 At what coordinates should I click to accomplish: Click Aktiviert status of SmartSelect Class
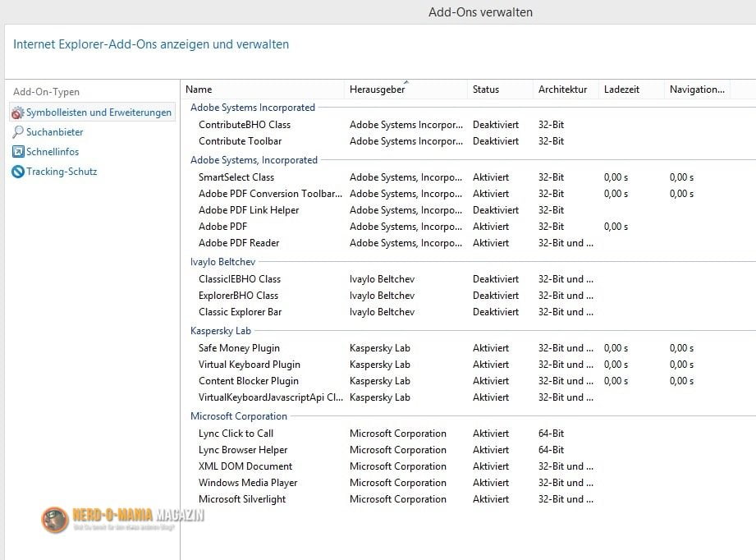tap(491, 177)
